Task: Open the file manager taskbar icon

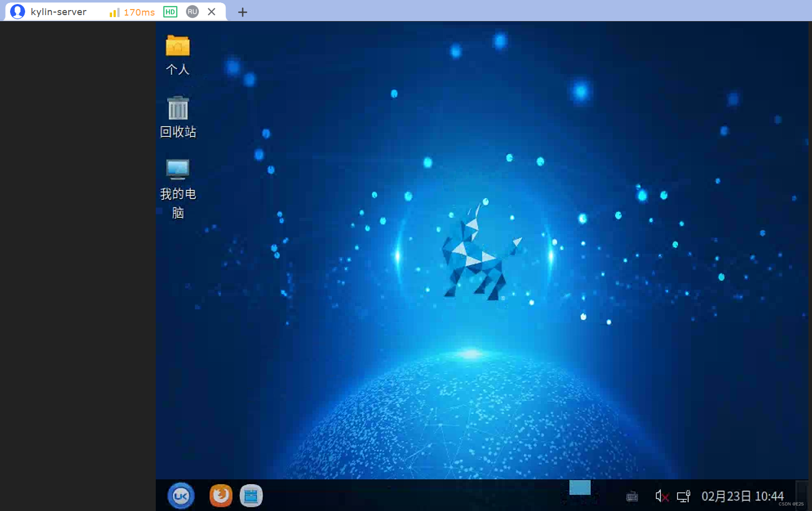Action: (x=251, y=496)
